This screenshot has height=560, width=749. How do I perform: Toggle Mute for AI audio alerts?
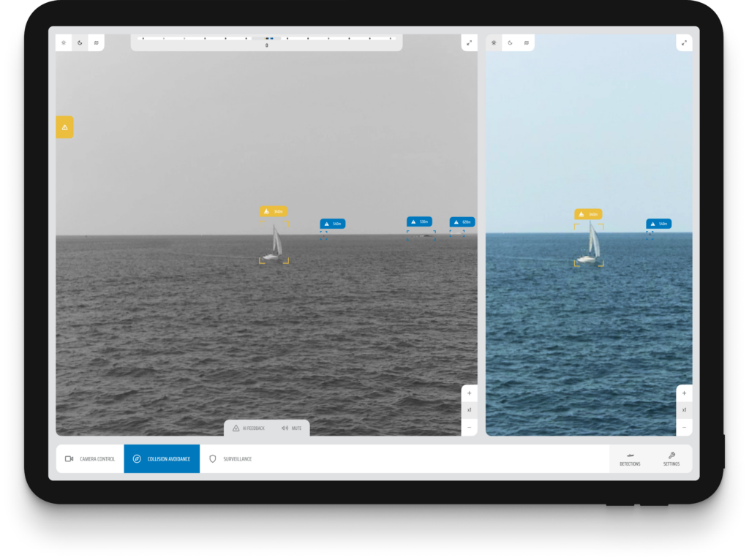[x=293, y=428]
